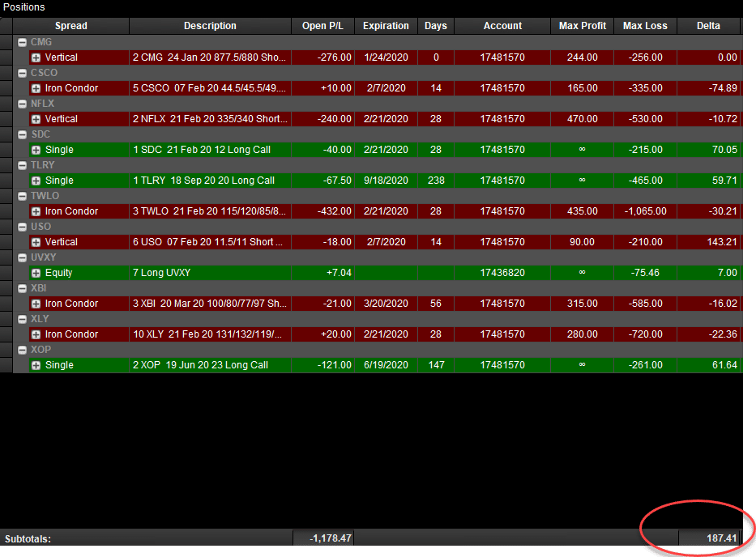The width and height of the screenshot is (756, 557).
Task: Collapse the XLY symbol group
Action: tap(22, 320)
